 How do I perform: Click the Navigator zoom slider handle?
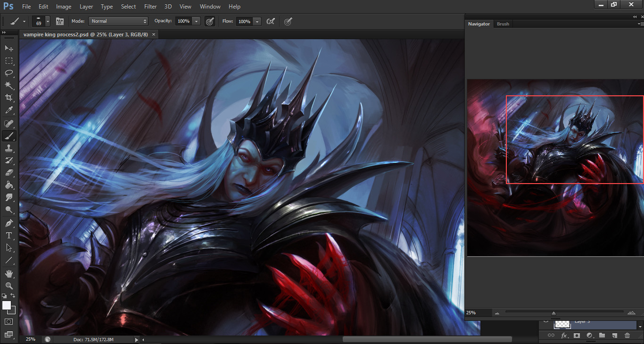tap(553, 313)
